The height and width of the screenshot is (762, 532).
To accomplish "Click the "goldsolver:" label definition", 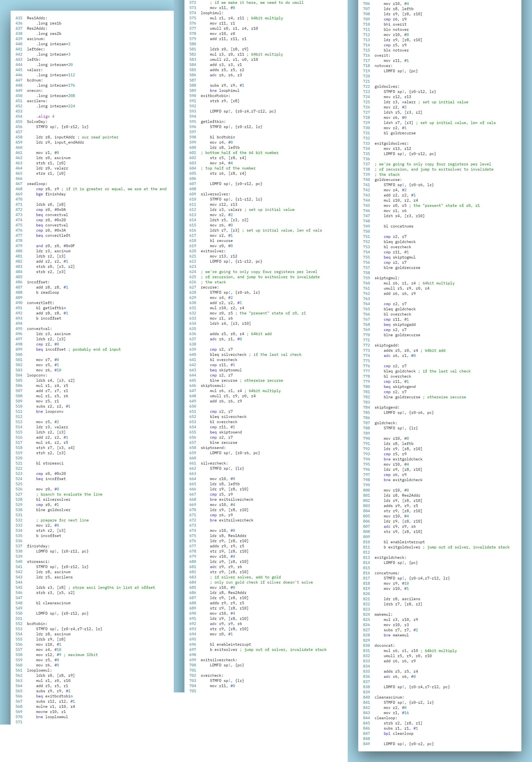I will coord(387,87).
